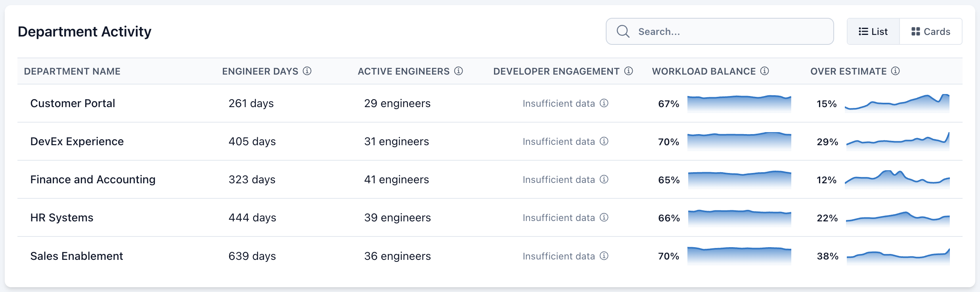Click DevEx Experience over estimate sparkline
980x292 pixels.
tap(898, 142)
